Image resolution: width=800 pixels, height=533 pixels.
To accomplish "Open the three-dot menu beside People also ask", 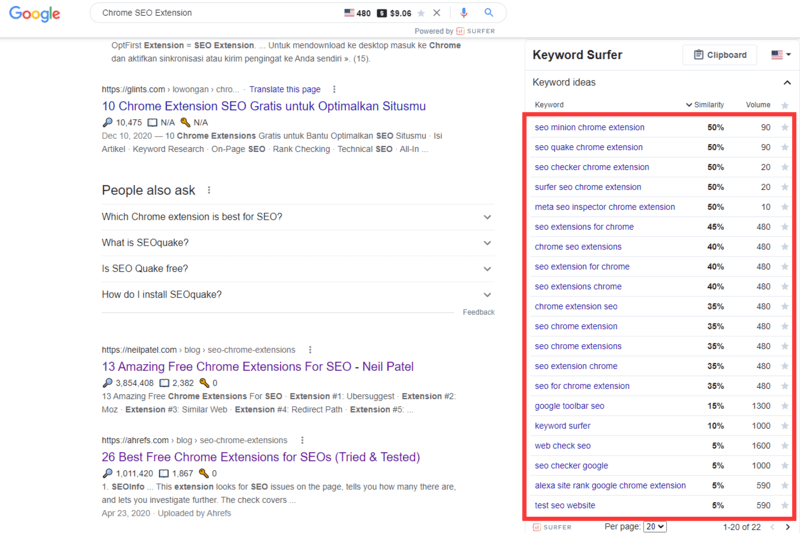I will point(209,190).
